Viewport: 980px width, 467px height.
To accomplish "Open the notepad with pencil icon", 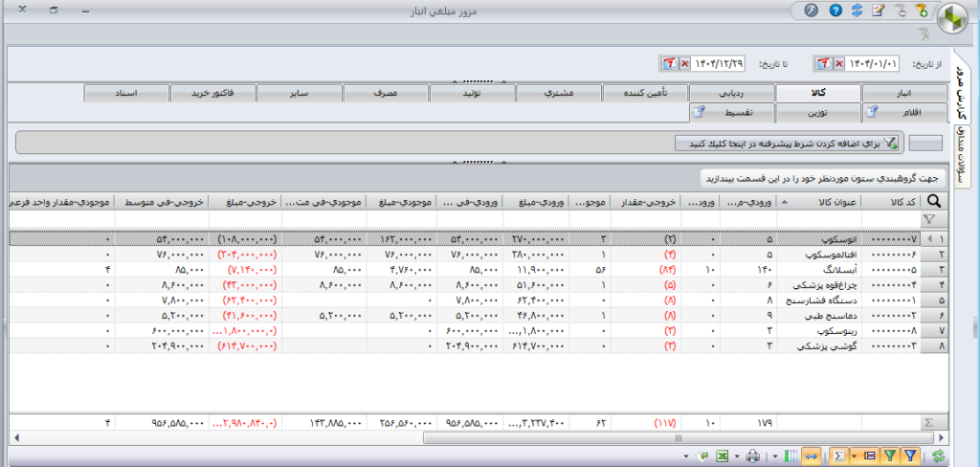I will (879, 10).
